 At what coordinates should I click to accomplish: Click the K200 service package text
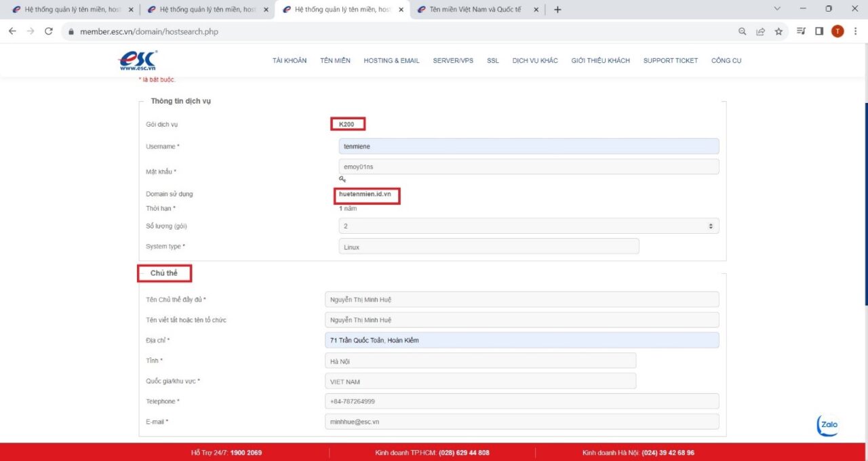coord(347,124)
